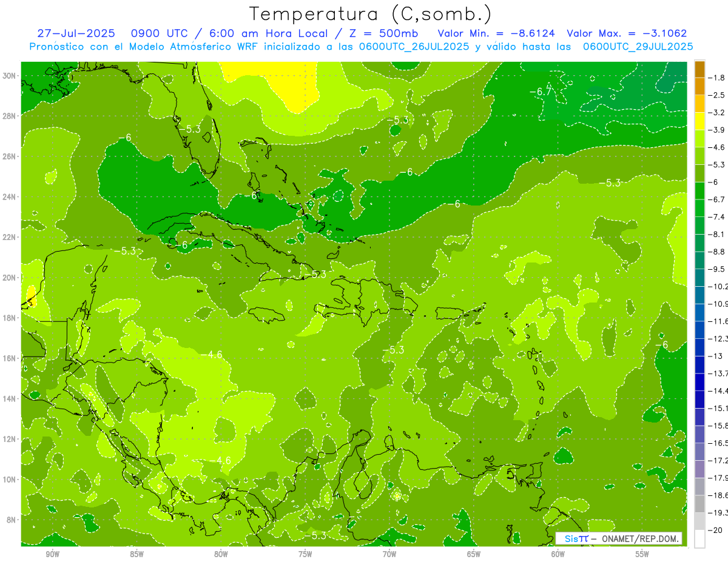Click the "85W" longitude axis label
Image resolution: width=728 pixels, height=562 pixels.
(136, 554)
